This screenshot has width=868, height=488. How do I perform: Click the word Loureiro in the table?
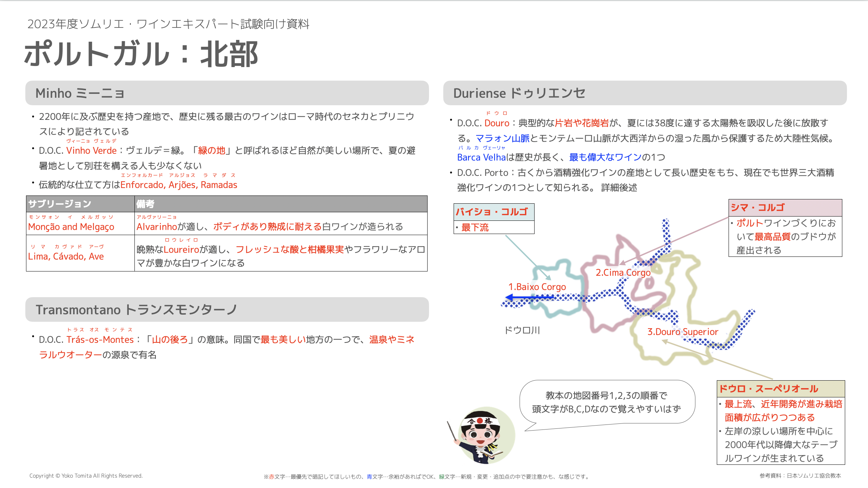pos(182,249)
